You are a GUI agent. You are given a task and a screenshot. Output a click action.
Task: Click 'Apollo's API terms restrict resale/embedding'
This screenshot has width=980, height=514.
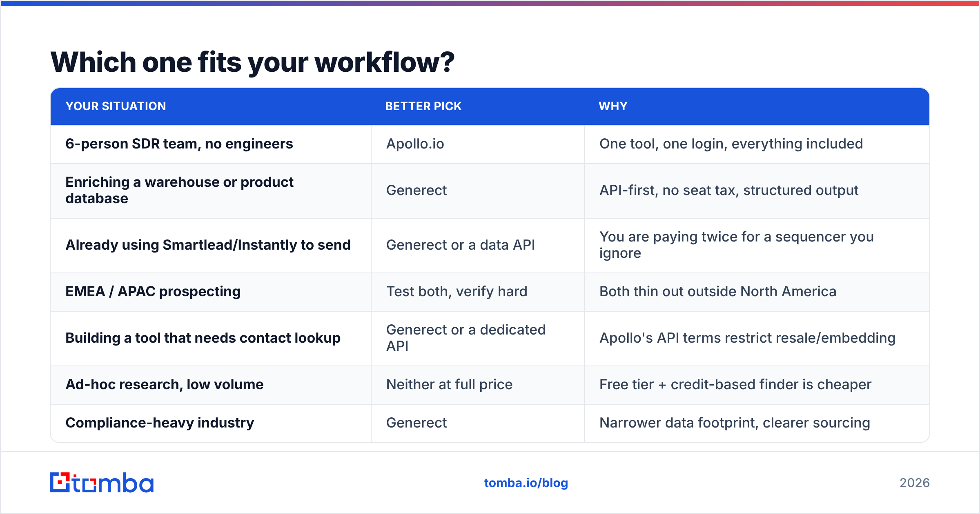(x=747, y=338)
